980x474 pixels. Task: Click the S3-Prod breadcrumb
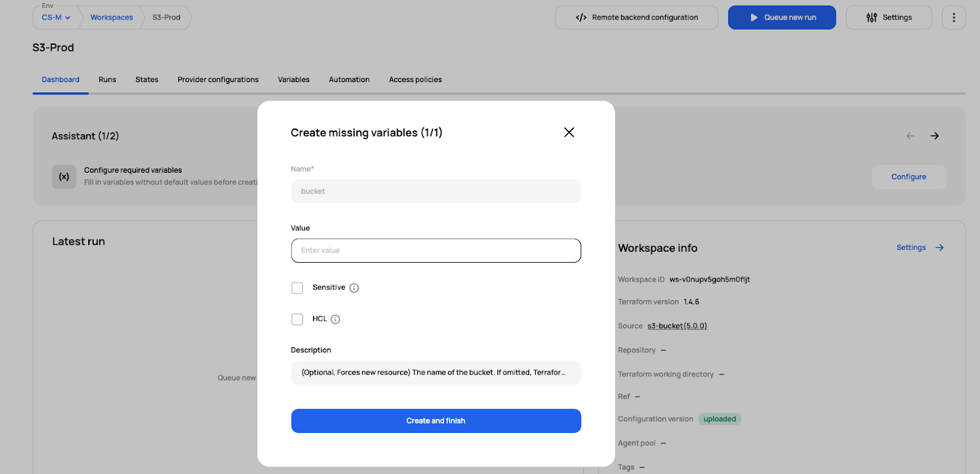(x=167, y=18)
